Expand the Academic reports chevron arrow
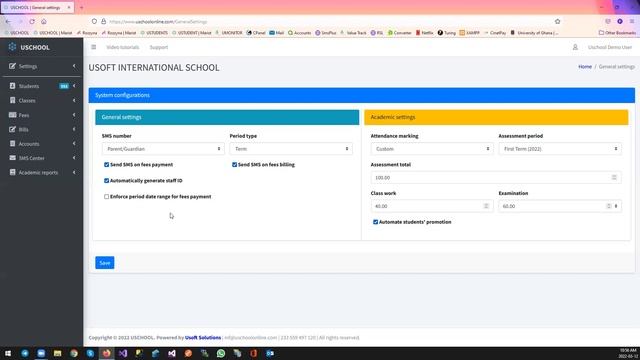640x360 pixels. click(x=74, y=172)
